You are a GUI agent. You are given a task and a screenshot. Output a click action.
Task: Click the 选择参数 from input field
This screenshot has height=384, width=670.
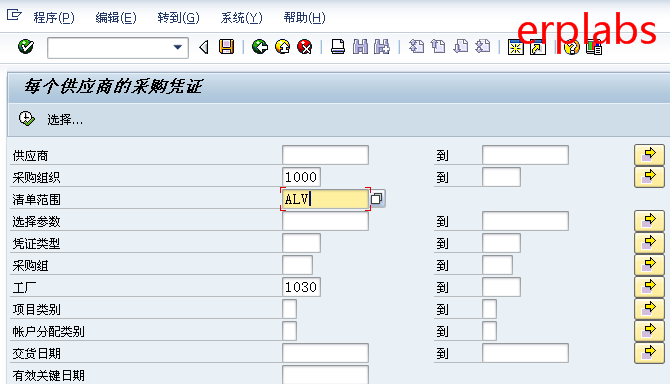tap(325, 221)
